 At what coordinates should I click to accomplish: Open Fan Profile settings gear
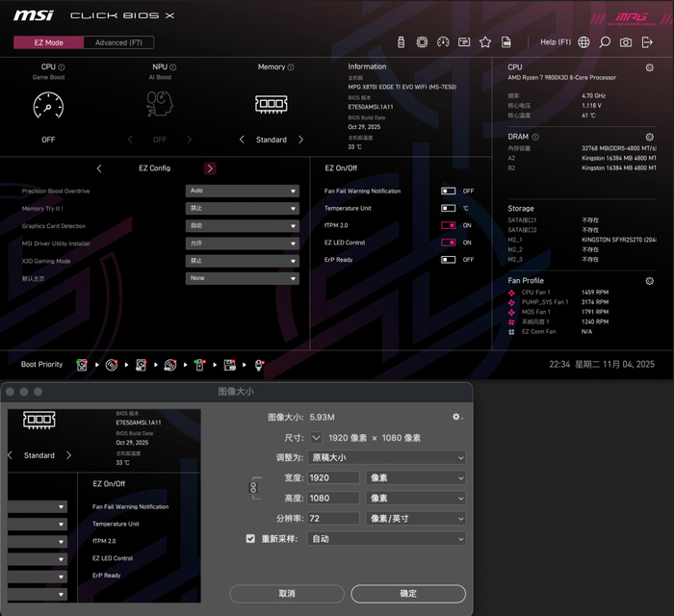pos(650,281)
